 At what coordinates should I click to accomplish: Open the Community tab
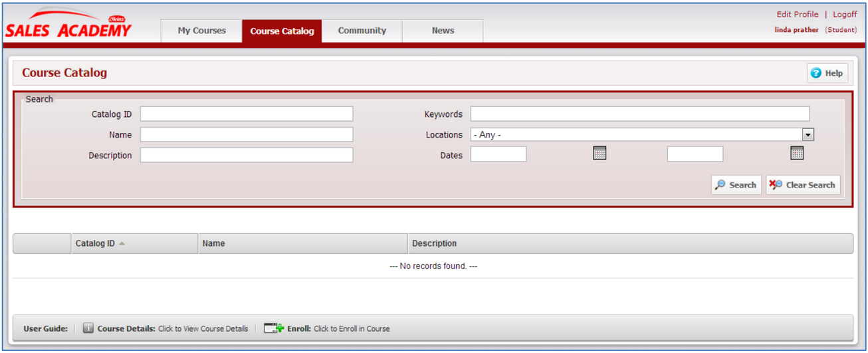(x=362, y=31)
